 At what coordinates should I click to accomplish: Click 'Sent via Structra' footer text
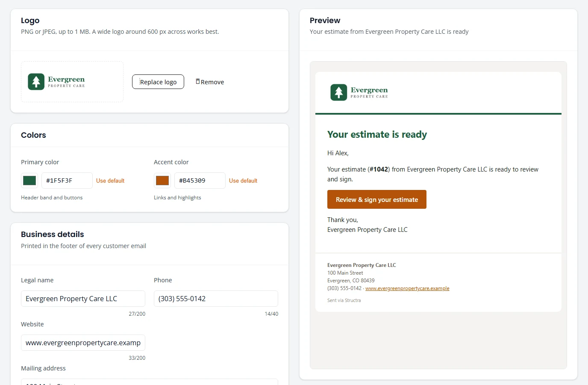[x=344, y=300]
